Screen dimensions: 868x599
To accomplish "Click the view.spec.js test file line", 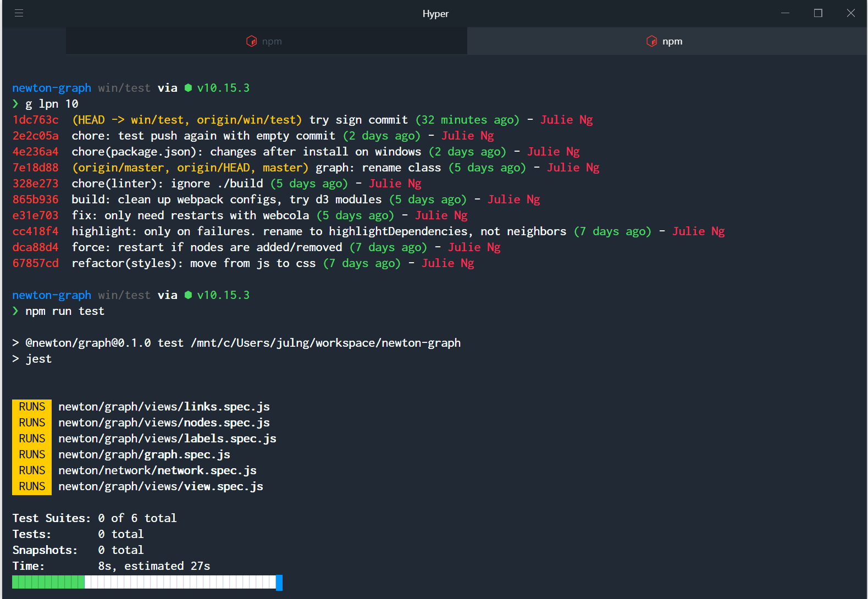I will [161, 486].
